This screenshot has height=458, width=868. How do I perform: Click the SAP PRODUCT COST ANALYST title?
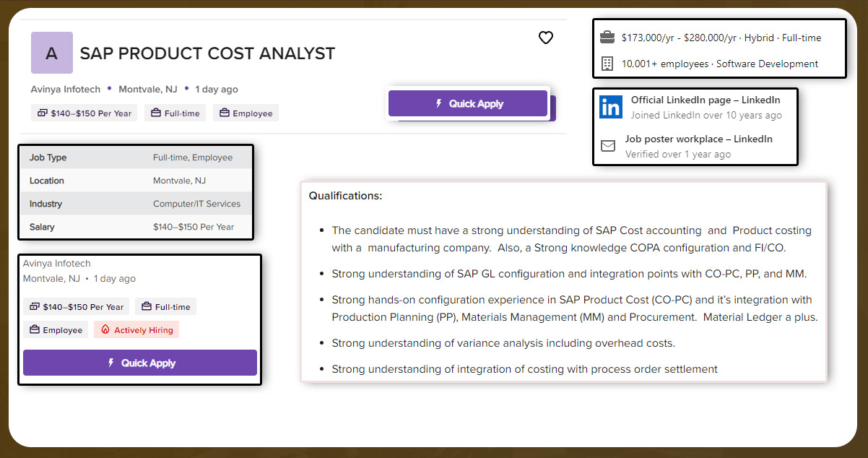[207, 53]
